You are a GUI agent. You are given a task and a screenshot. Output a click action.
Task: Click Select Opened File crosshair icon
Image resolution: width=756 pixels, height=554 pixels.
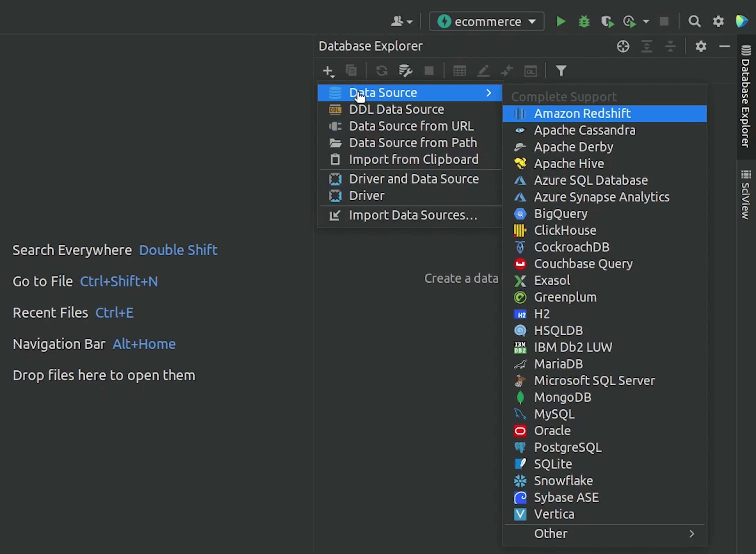tap(623, 46)
